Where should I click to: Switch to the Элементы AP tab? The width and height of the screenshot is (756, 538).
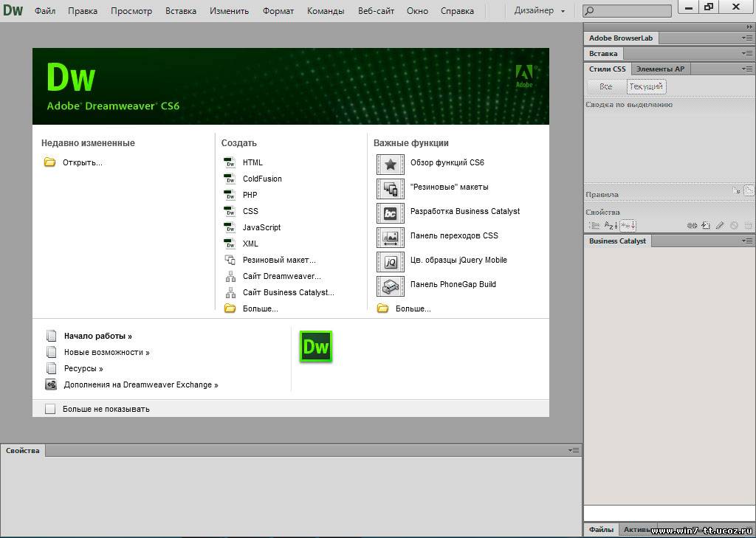660,69
